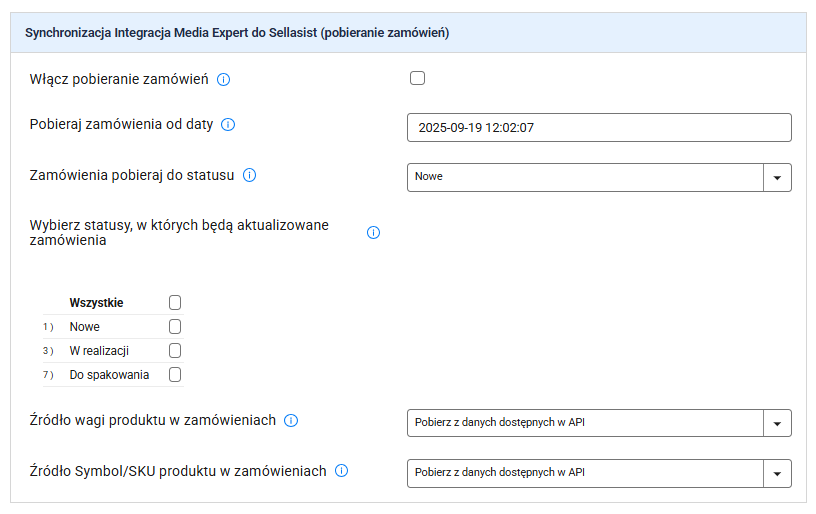Image resolution: width=816 pixels, height=514 pixels.
Task: Click the Do spakowania row label
Action: (109, 375)
